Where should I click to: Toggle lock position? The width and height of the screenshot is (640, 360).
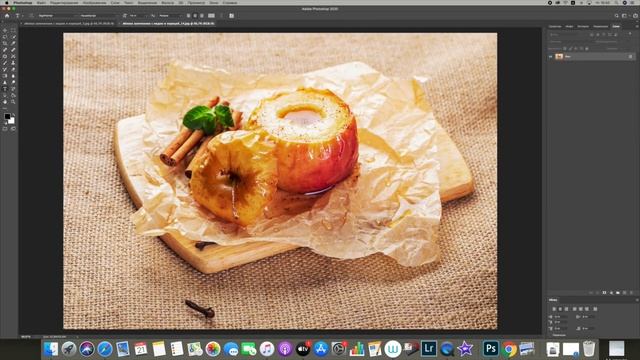(576, 49)
